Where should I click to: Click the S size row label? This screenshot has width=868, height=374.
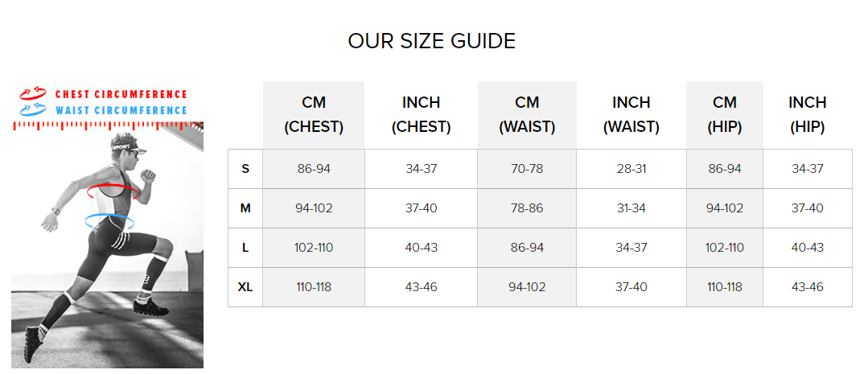[245, 169]
